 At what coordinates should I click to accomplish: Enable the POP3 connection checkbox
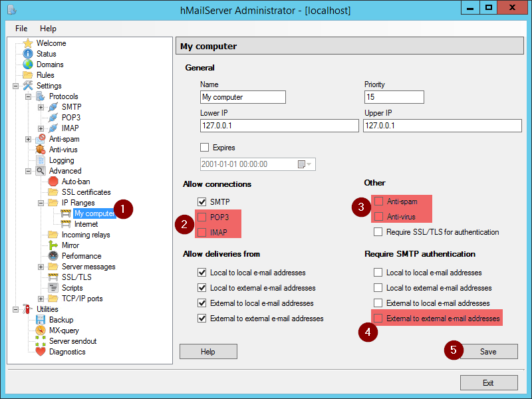click(202, 217)
